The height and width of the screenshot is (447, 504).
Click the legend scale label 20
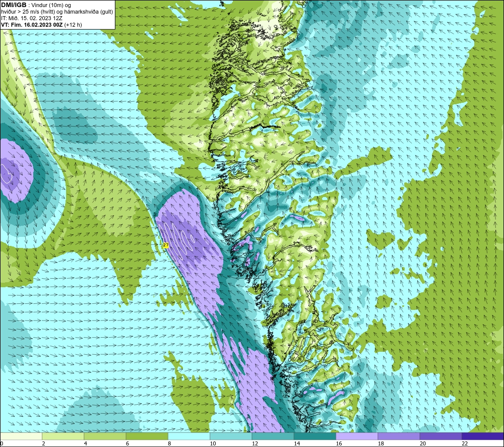(423, 443)
